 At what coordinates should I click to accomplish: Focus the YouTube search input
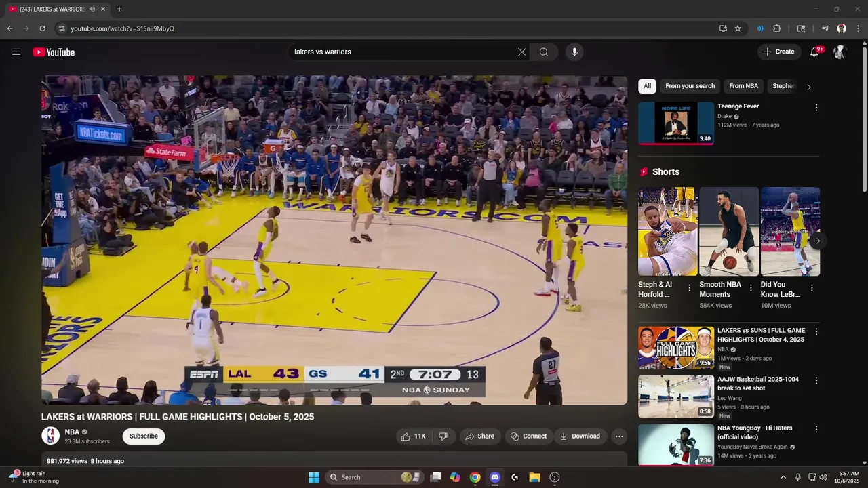(403, 52)
